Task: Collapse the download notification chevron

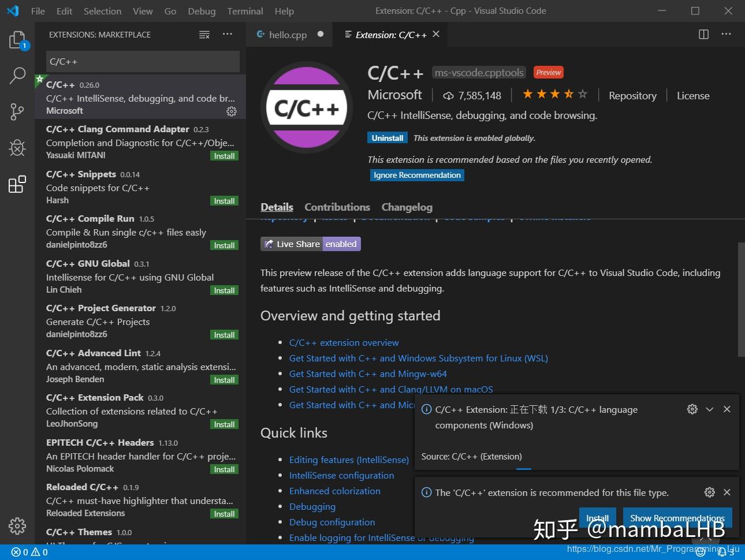Action: [710, 409]
